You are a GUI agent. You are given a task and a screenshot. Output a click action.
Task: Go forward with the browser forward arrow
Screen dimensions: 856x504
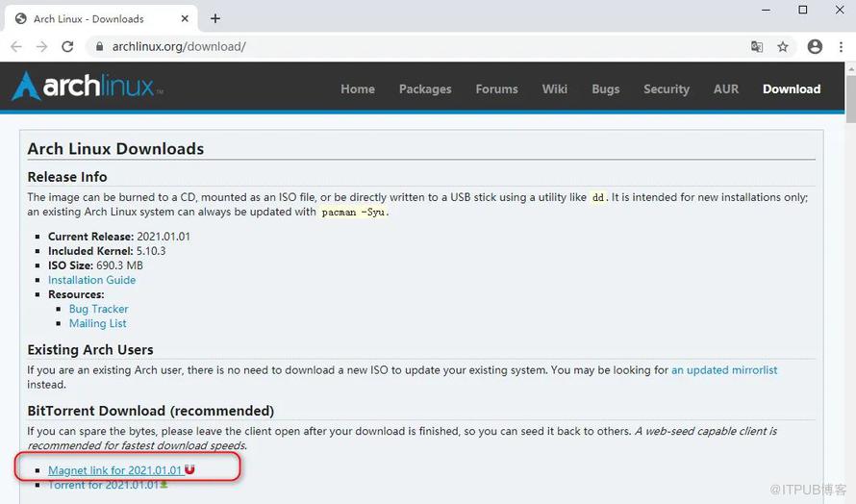pos(41,47)
